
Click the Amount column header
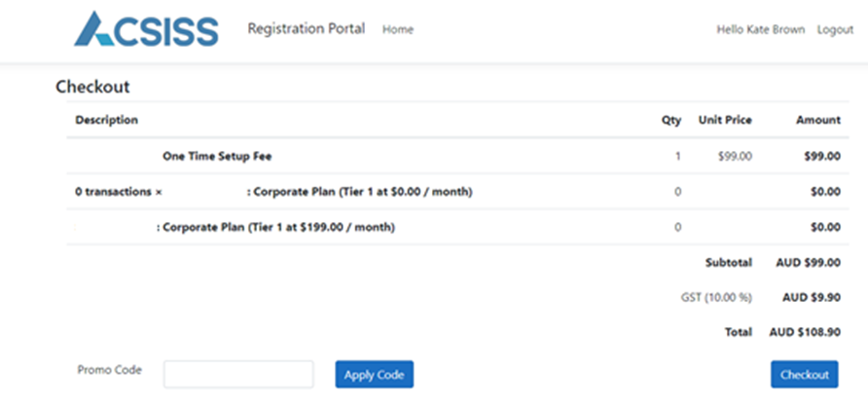coord(817,120)
